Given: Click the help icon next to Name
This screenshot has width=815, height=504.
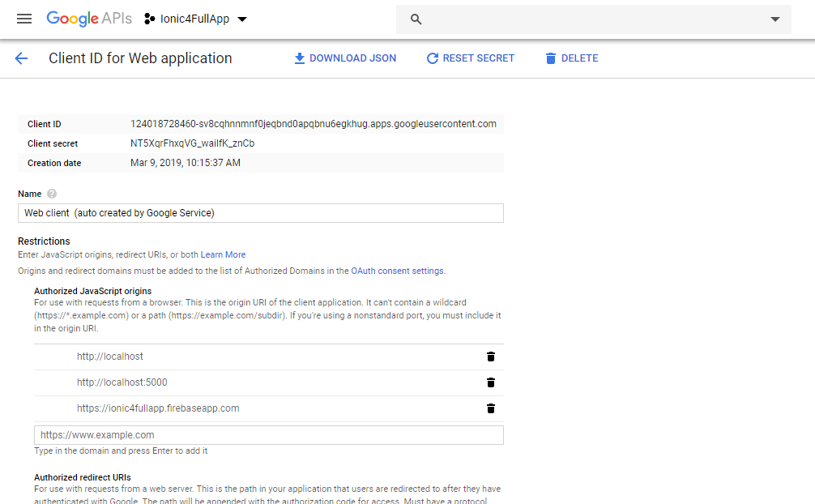Looking at the screenshot, I should (52, 194).
